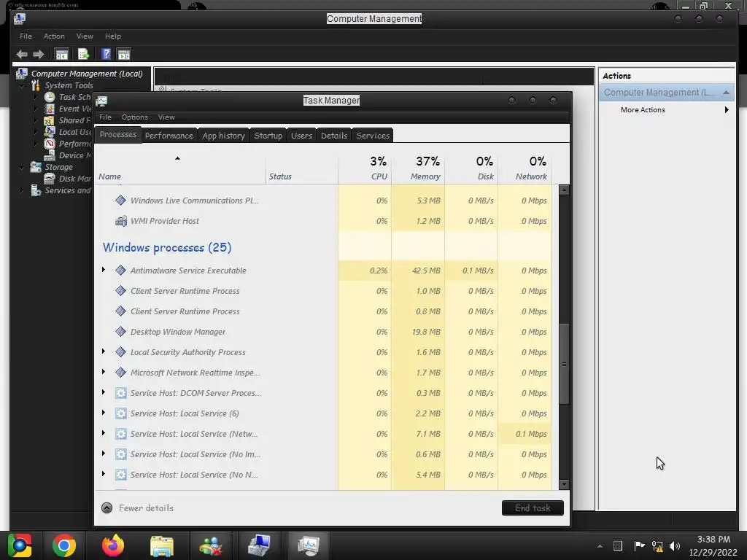
Task: Open More Actions submenu
Action: pyautogui.click(x=666, y=110)
